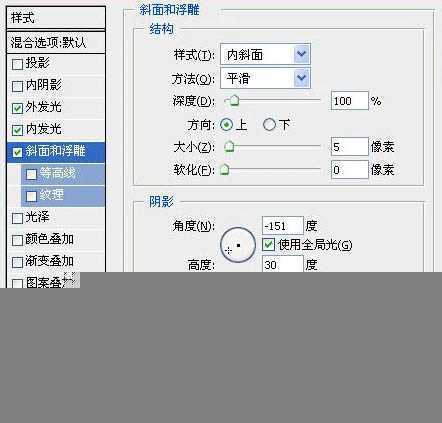Open the 样式 dropdown showing 内斜面
The image size is (442, 423).
click(265, 54)
